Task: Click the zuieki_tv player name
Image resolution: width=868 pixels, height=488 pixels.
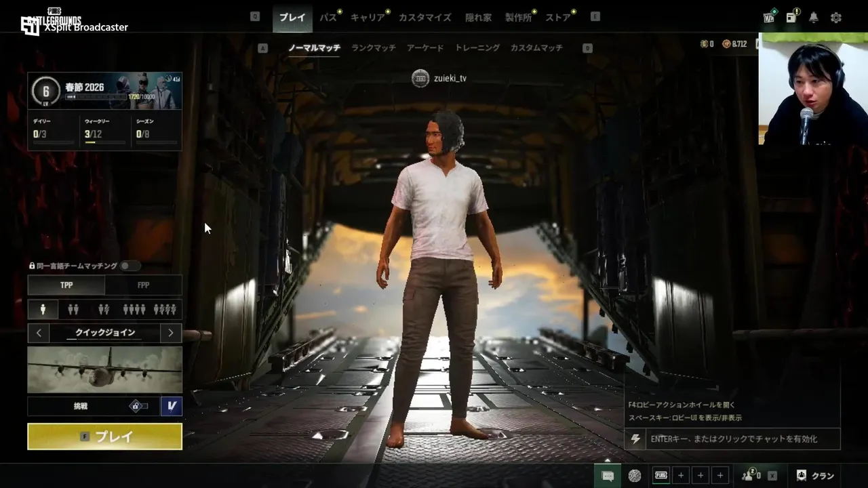Action: [450, 79]
